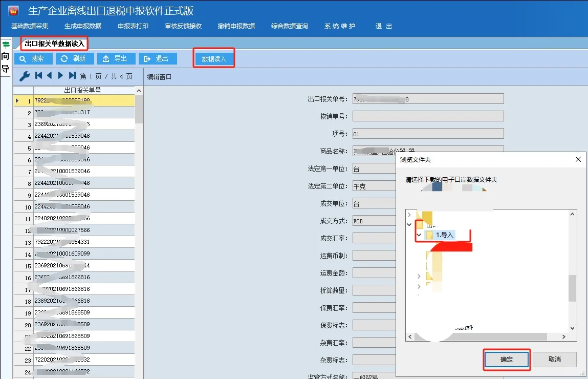Cancel the folder dialog with 取消

tap(554, 360)
